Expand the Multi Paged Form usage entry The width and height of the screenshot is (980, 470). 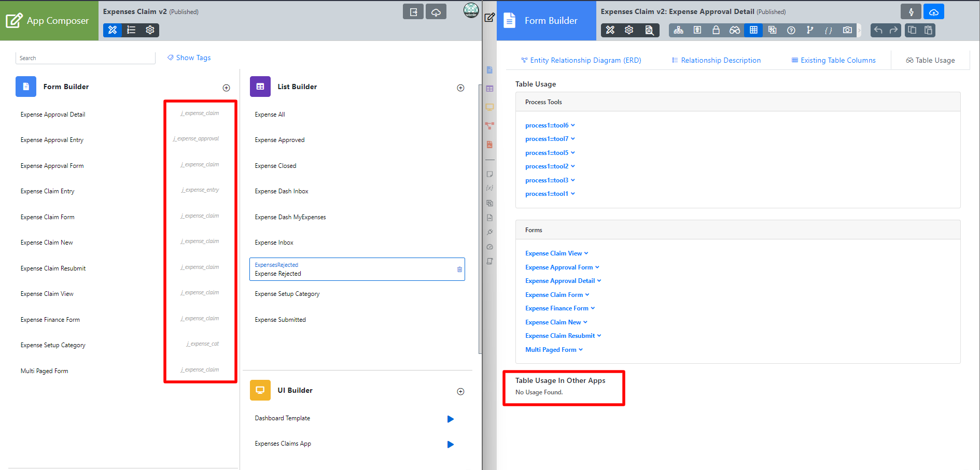[x=554, y=350]
